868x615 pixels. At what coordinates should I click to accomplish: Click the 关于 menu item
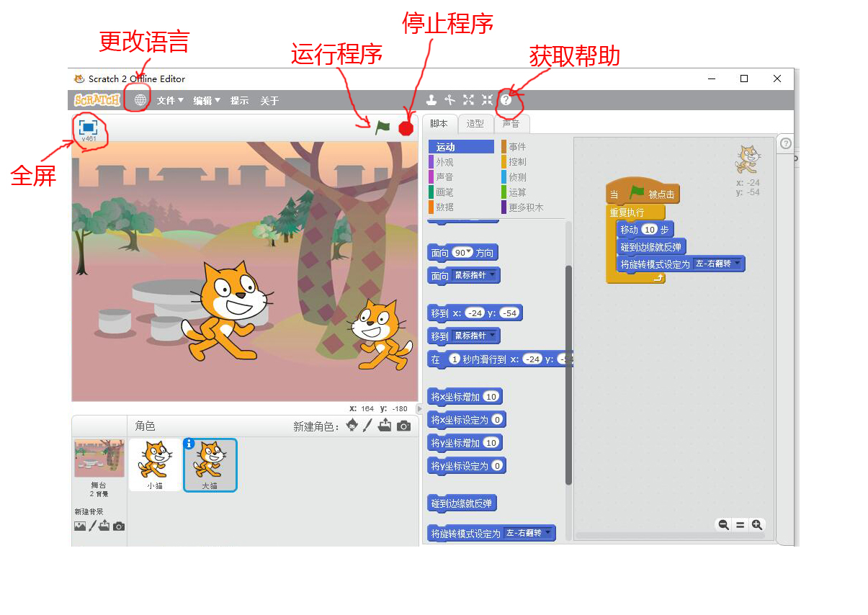(x=269, y=101)
